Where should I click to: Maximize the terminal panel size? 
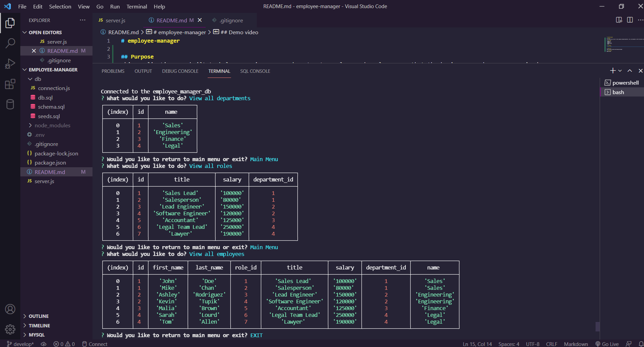coord(629,71)
